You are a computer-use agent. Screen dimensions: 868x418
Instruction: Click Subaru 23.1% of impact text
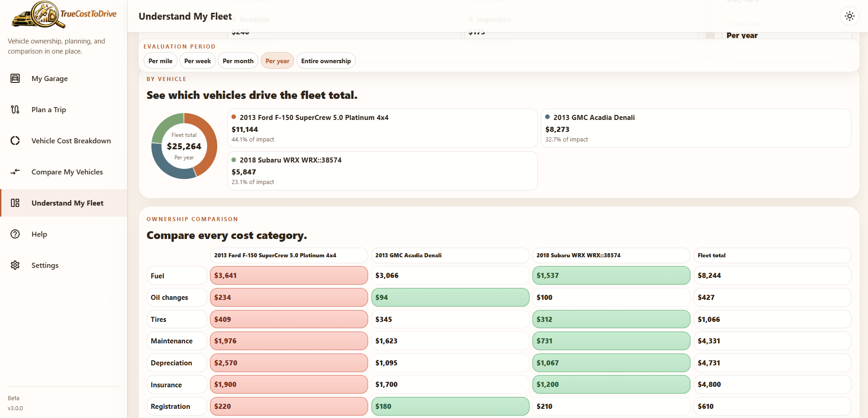point(253,182)
